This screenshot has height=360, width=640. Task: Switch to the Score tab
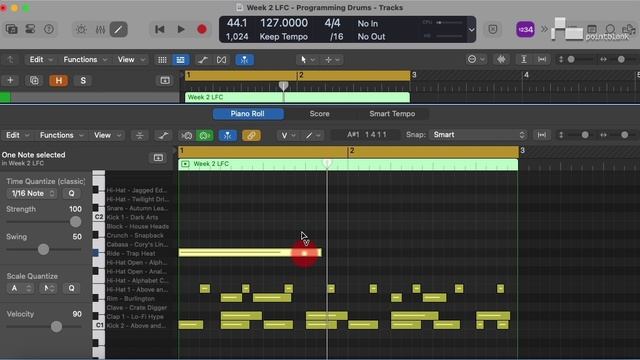tap(320, 114)
